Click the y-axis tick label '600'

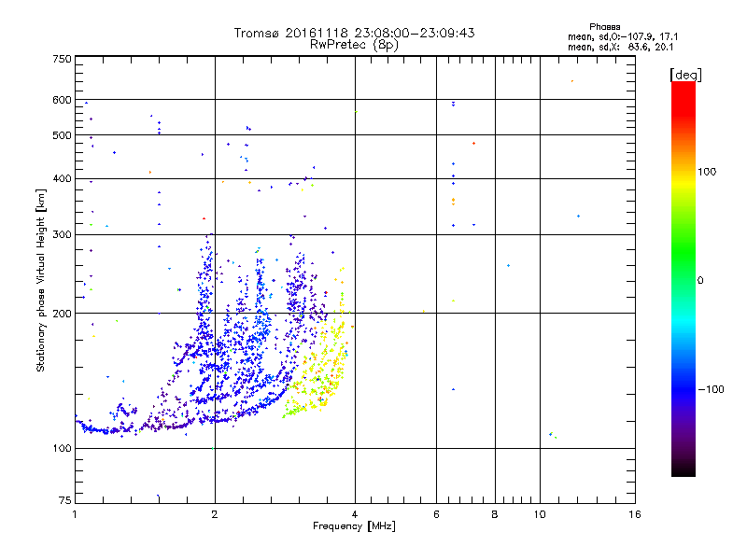point(62,100)
